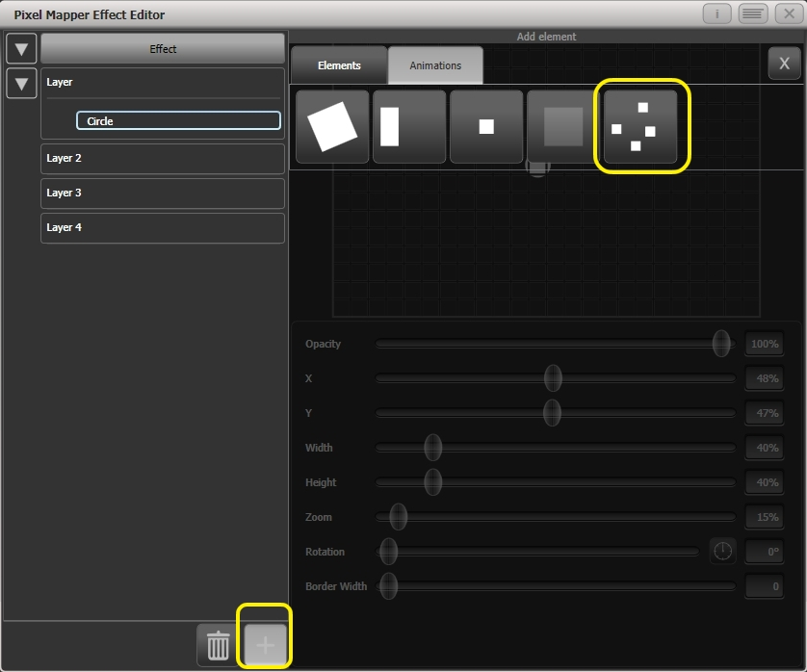The width and height of the screenshot is (807, 672).
Task: Open the rotation dial control
Action: [723, 551]
